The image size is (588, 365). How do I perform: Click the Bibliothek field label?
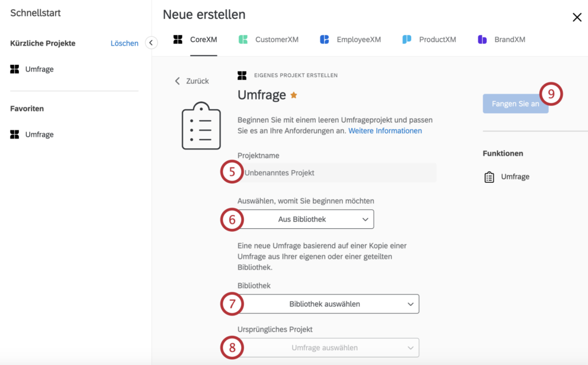254,286
